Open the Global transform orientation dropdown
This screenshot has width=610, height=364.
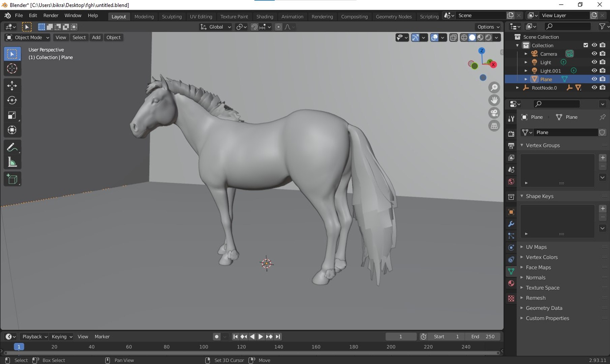(x=216, y=27)
